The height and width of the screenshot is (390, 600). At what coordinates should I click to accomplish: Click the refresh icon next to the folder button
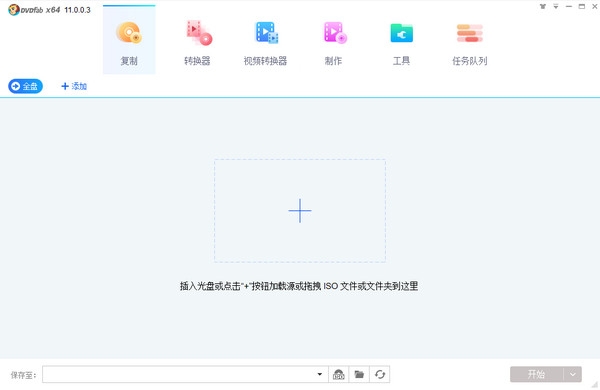coord(380,374)
